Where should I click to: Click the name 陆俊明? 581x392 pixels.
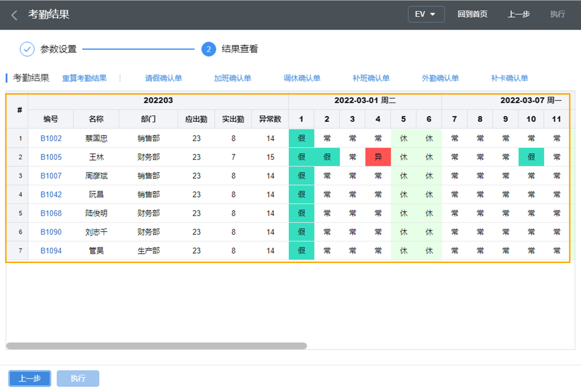pos(96,213)
